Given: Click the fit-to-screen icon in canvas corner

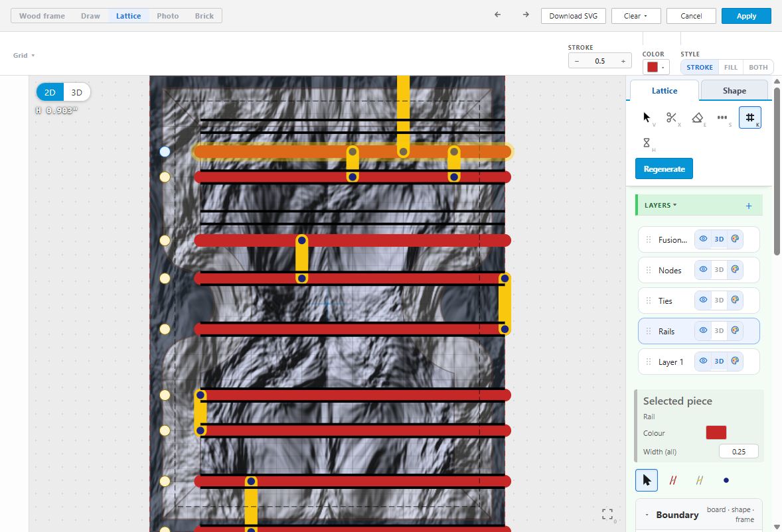Looking at the screenshot, I should [x=607, y=515].
